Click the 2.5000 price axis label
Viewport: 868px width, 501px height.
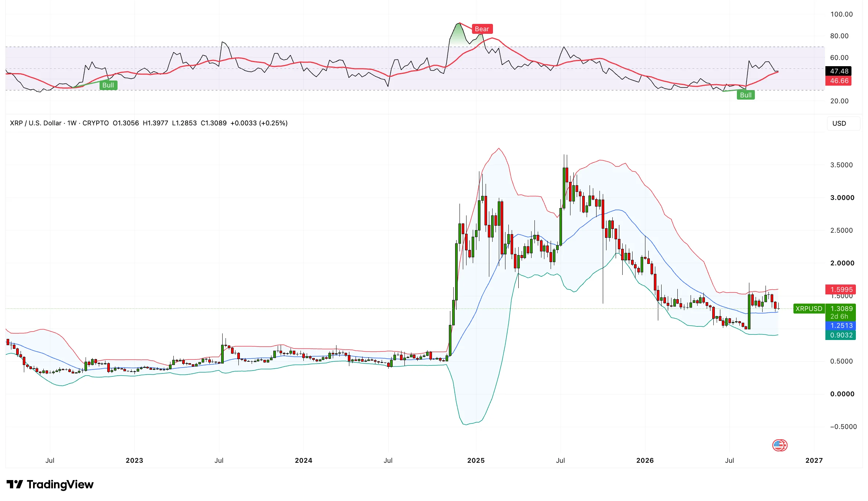(x=842, y=230)
